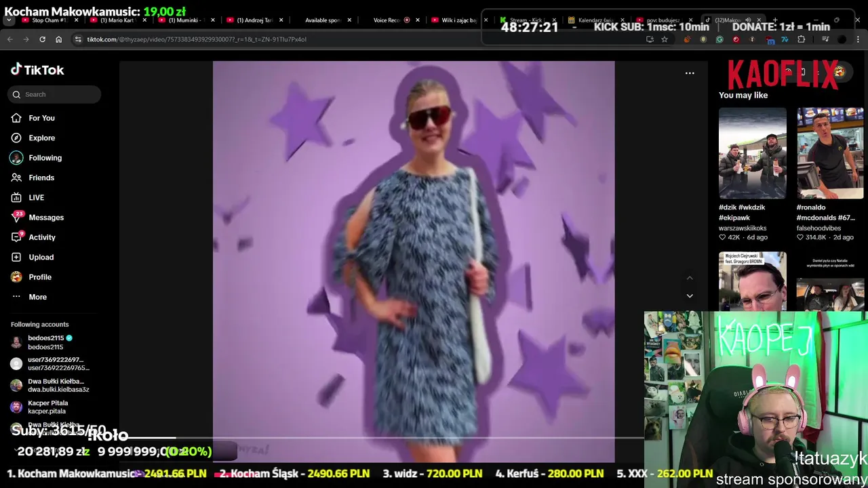
Task: Reload the page with refresh icon
Action: [x=42, y=39]
